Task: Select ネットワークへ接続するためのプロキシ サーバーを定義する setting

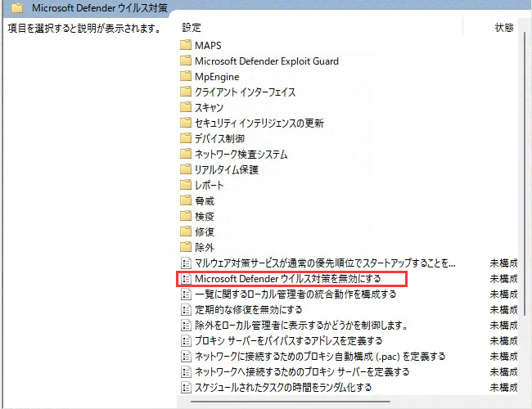Action: [302, 371]
